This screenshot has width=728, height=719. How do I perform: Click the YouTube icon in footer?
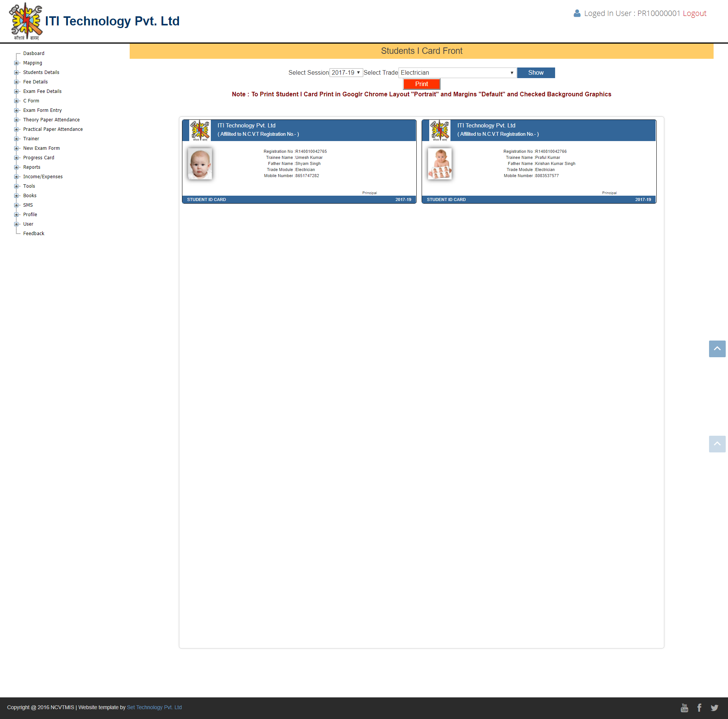coord(684,708)
